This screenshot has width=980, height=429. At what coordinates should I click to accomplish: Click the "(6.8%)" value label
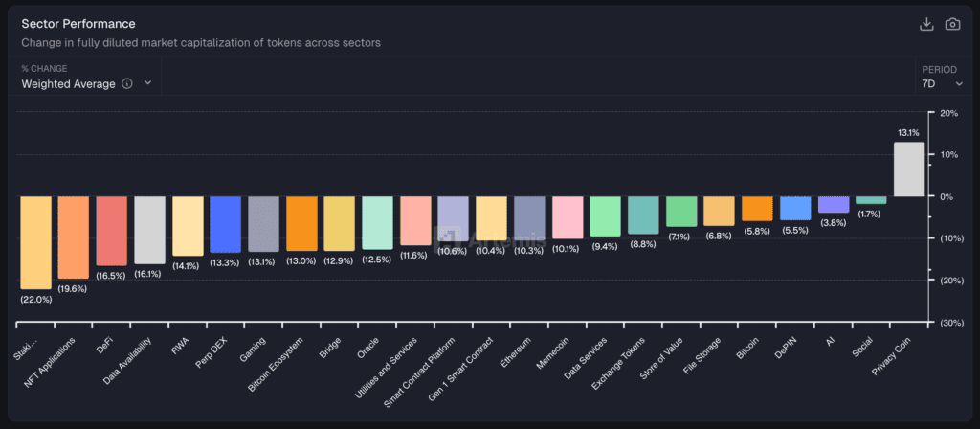(x=720, y=236)
